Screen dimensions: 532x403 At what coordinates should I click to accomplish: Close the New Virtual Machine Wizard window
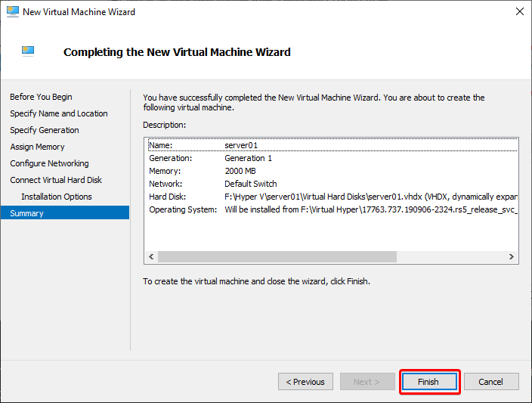click(x=519, y=11)
